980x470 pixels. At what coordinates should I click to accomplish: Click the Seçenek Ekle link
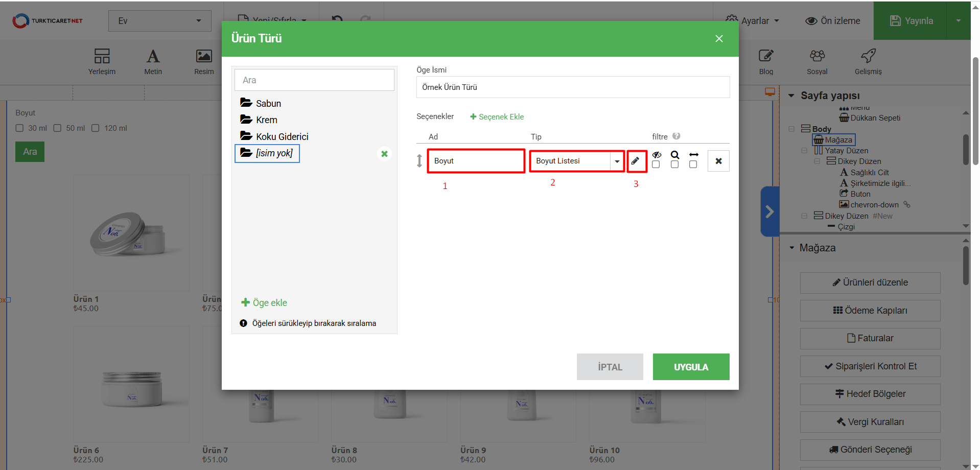(x=497, y=117)
